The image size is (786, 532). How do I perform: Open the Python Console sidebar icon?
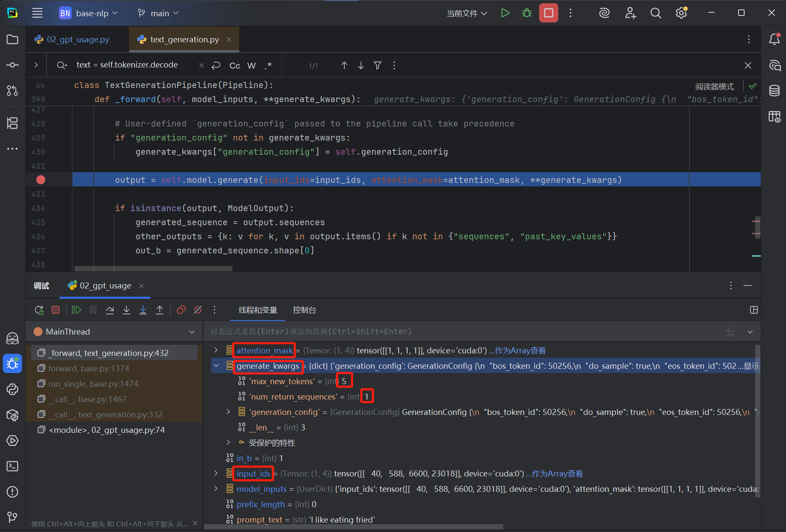(12, 389)
